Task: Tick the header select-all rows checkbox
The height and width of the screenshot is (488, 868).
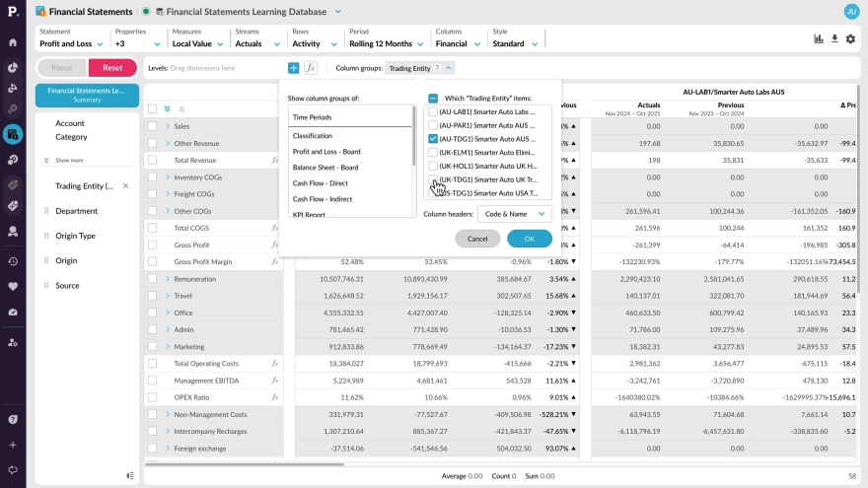Action: coord(152,109)
